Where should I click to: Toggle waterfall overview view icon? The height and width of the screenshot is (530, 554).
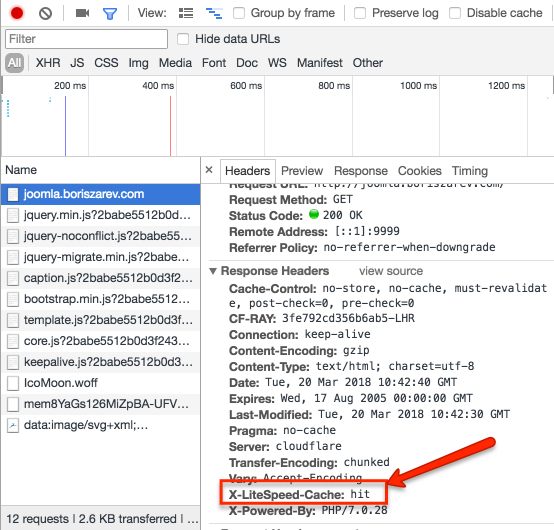[214, 13]
